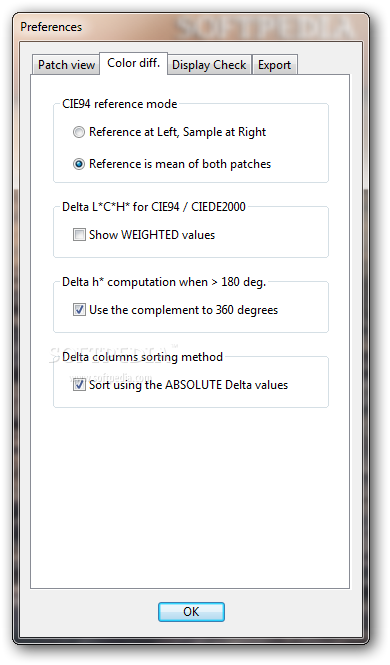Switch to the Patch view tab

point(66,65)
